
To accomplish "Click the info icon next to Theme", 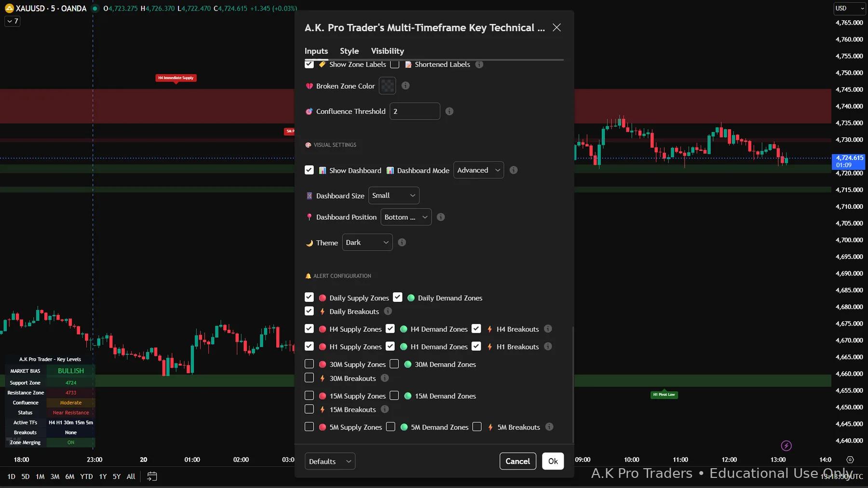I will point(402,242).
